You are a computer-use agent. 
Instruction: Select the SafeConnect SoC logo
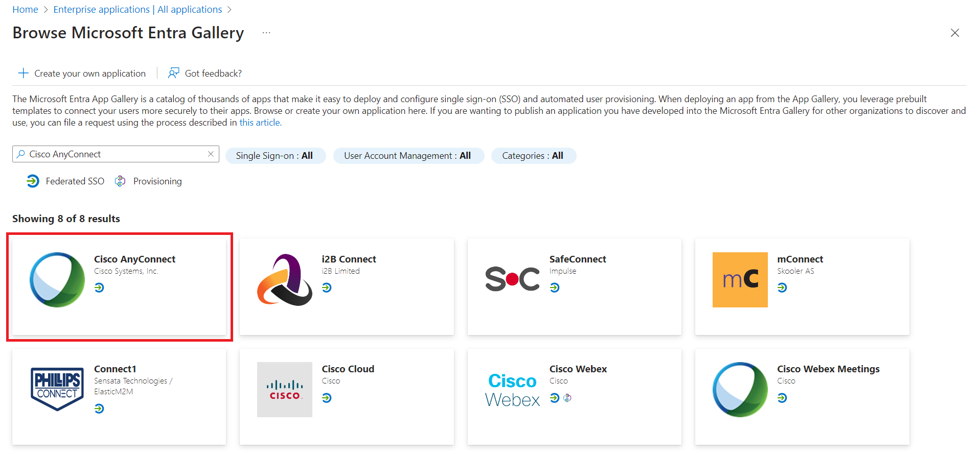[x=512, y=279]
